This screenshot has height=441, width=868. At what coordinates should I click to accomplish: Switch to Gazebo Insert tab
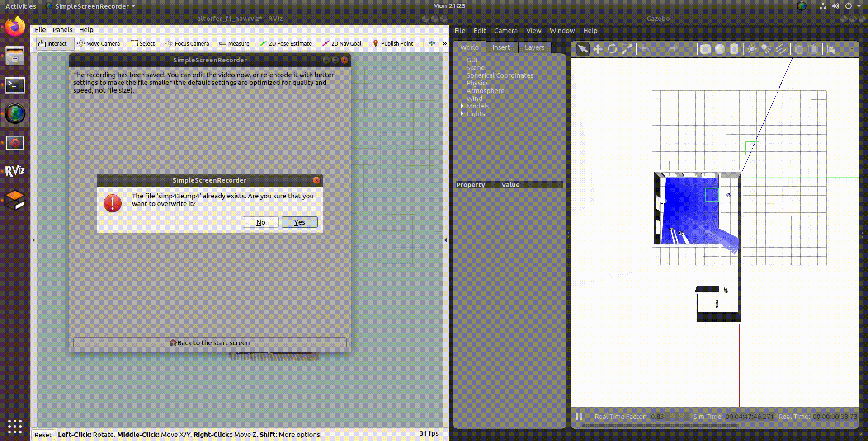coord(501,47)
